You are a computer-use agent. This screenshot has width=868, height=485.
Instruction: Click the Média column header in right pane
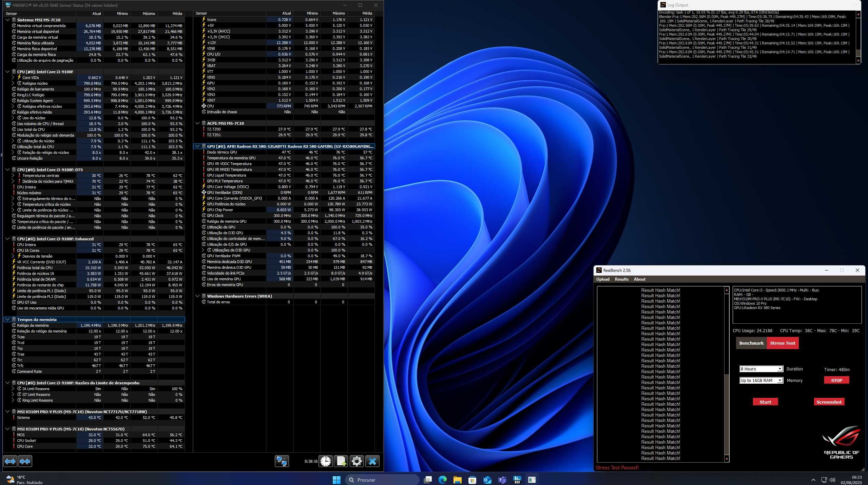click(x=361, y=14)
